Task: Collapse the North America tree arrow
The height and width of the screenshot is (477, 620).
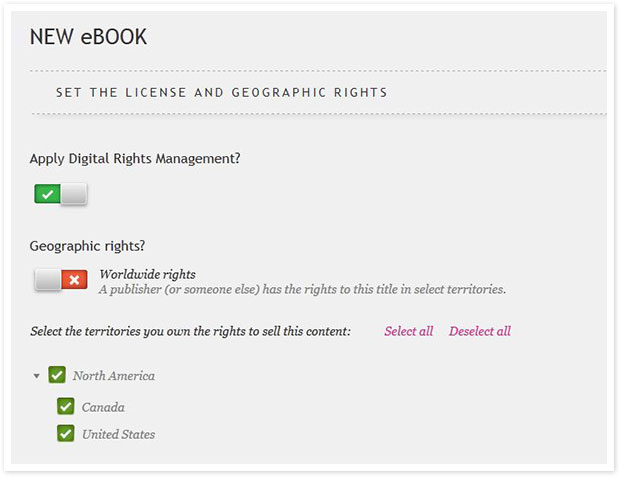Action: (x=36, y=376)
